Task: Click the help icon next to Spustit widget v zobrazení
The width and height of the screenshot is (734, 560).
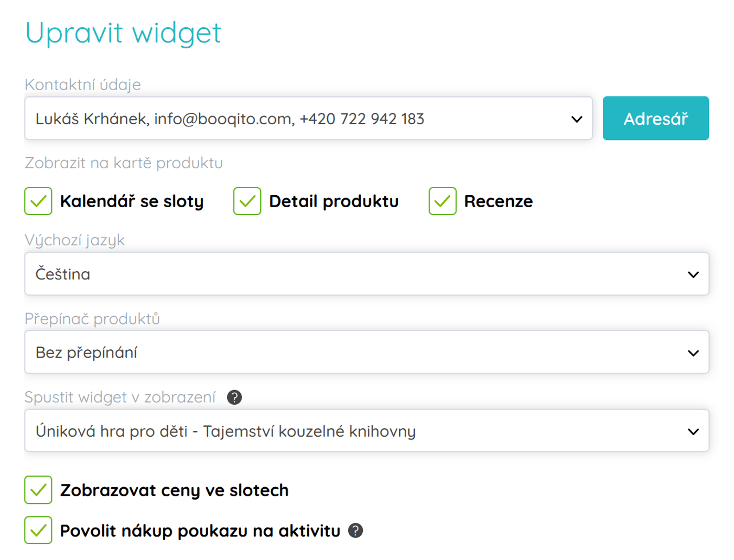Action: click(x=234, y=399)
